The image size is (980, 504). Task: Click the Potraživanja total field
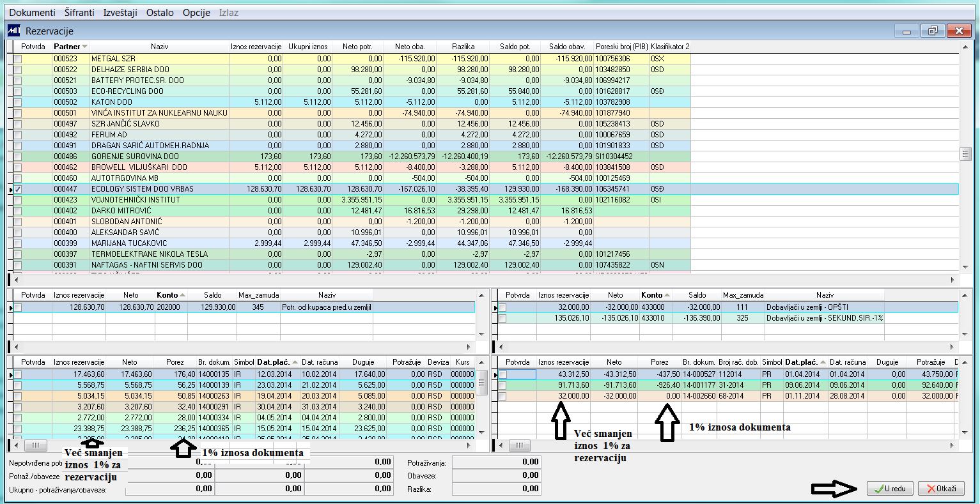coord(497,461)
